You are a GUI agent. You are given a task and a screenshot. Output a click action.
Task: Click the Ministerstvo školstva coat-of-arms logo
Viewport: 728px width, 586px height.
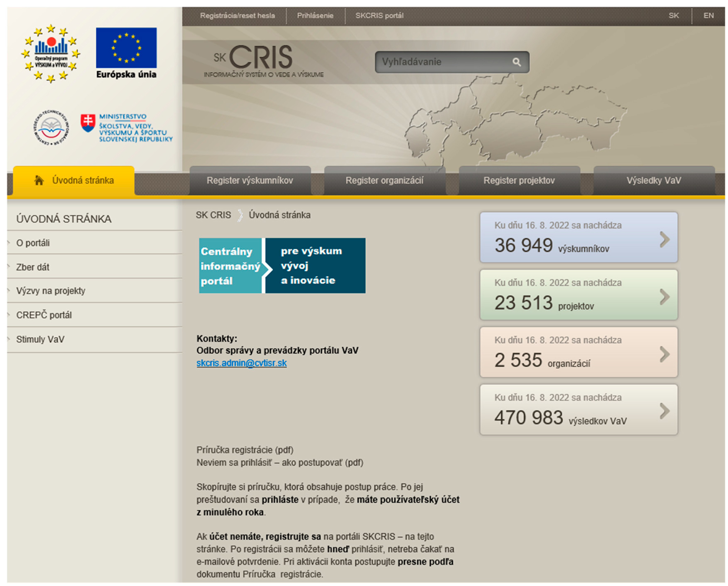point(88,123)
